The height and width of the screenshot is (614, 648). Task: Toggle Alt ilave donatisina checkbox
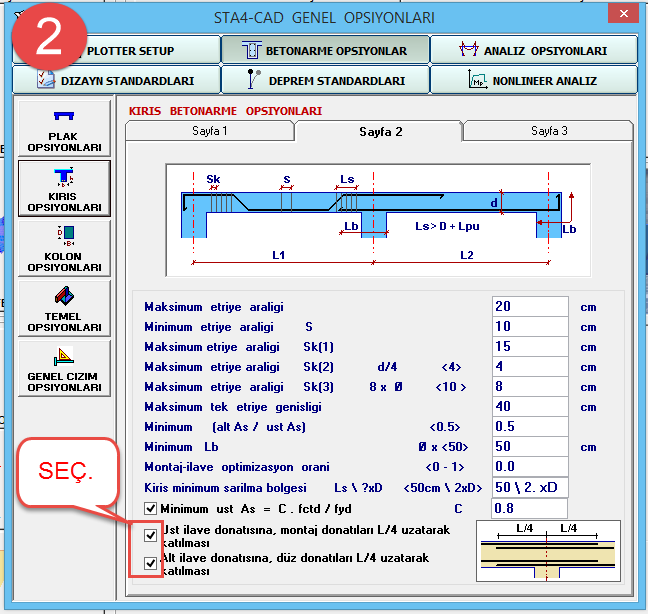tap(150, 564)
